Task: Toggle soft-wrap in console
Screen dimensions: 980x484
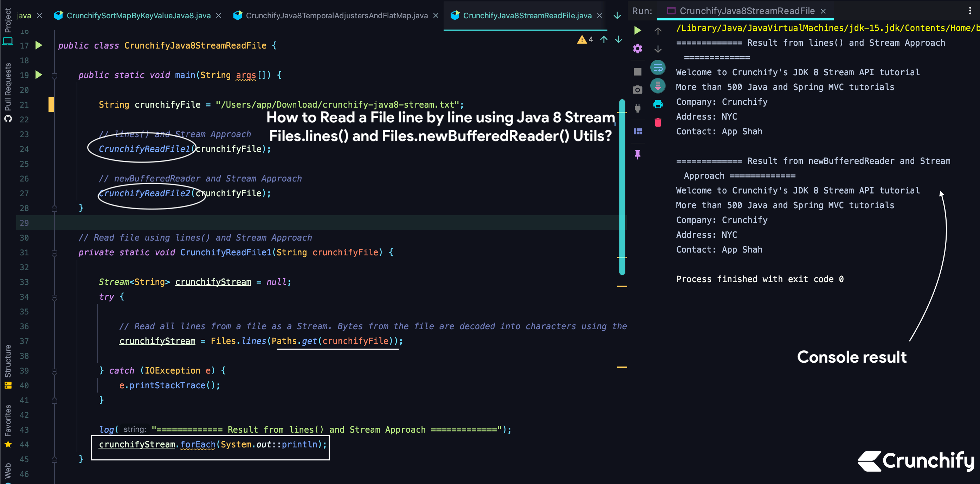Action: coord(658,68)
